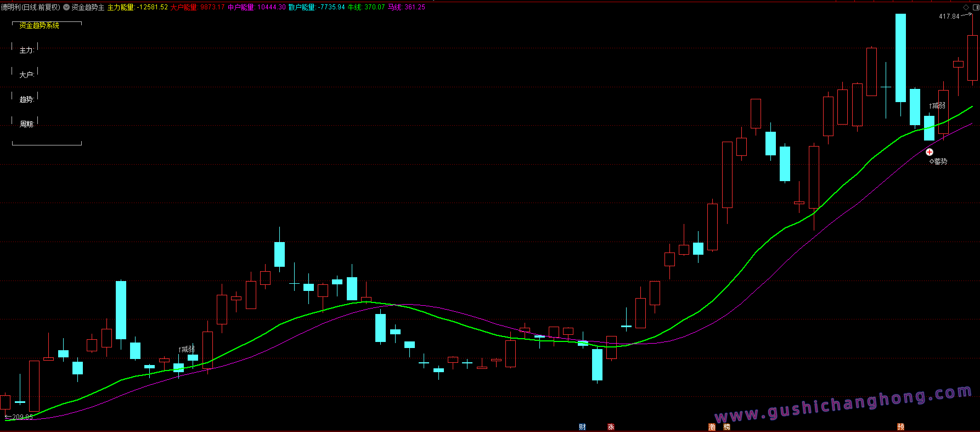Click the 主力能量 indicator value
This screenshot has height=432, width=980.
(x=137, y=7)
